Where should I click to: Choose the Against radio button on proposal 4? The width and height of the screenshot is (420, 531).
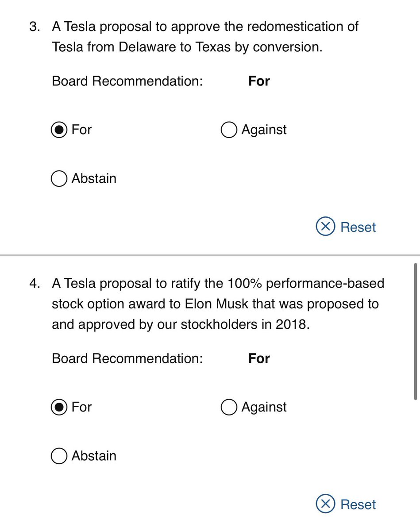[x=228, y=407]
